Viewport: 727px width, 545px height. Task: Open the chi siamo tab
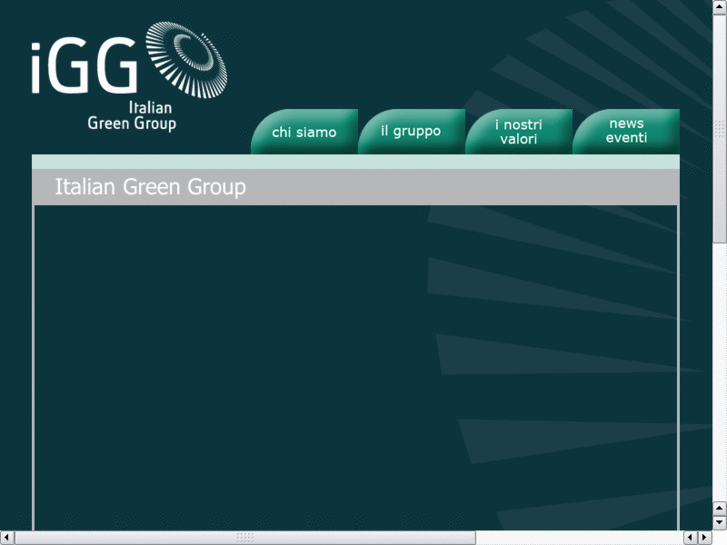pyautogui.click(x=305, y=132)
